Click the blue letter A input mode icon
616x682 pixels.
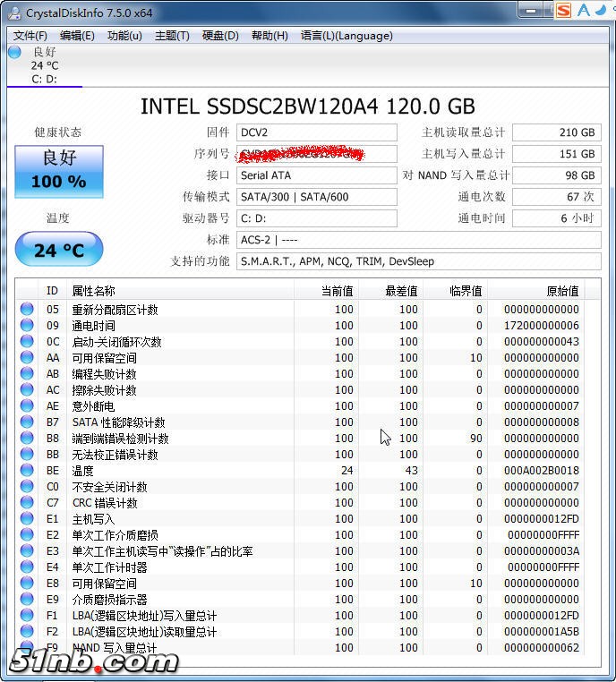[x=583, y=11]
